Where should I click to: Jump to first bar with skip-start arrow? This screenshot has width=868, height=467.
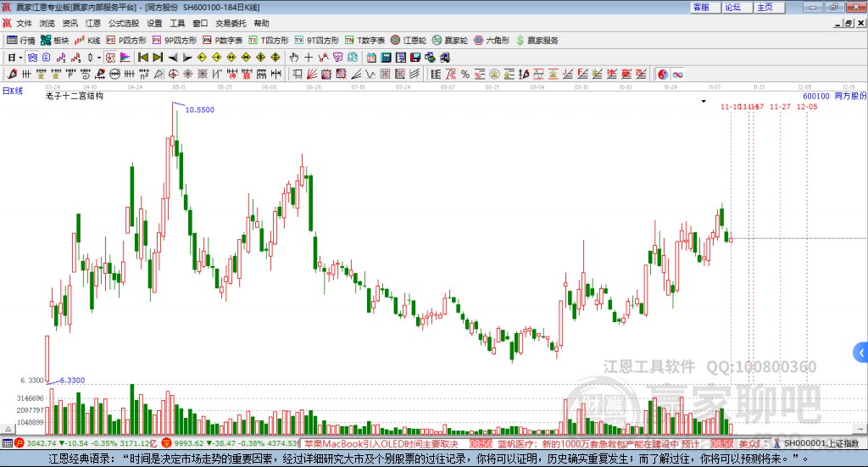[143, 58]
